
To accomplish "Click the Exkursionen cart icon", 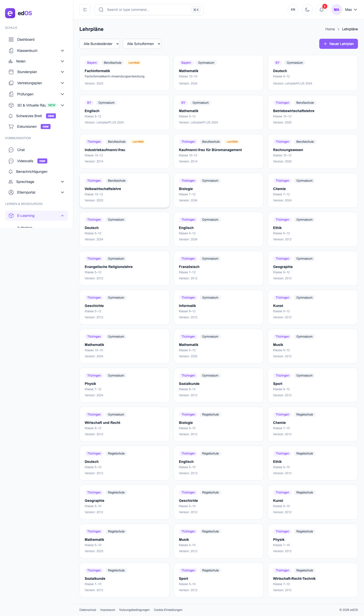I will 11,127.
